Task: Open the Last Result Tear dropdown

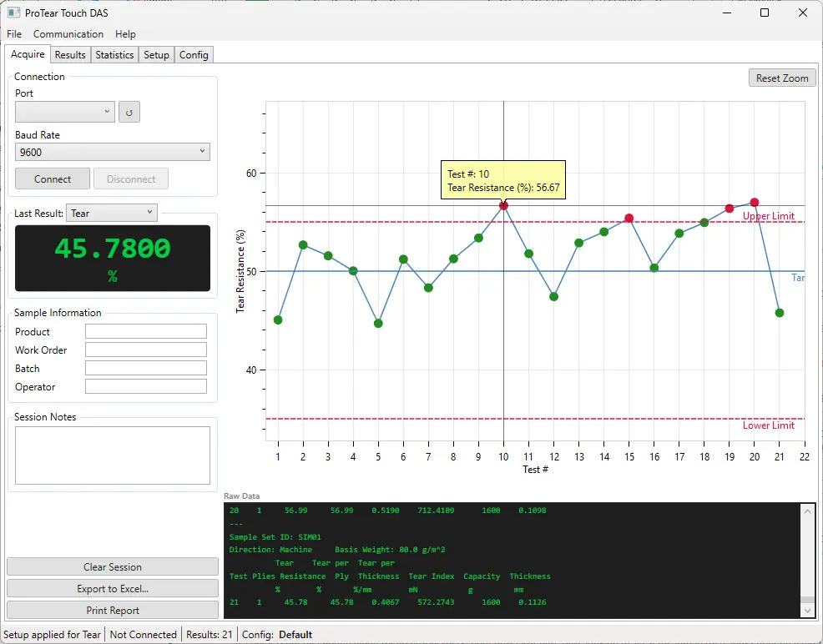Action: point(112,213)
